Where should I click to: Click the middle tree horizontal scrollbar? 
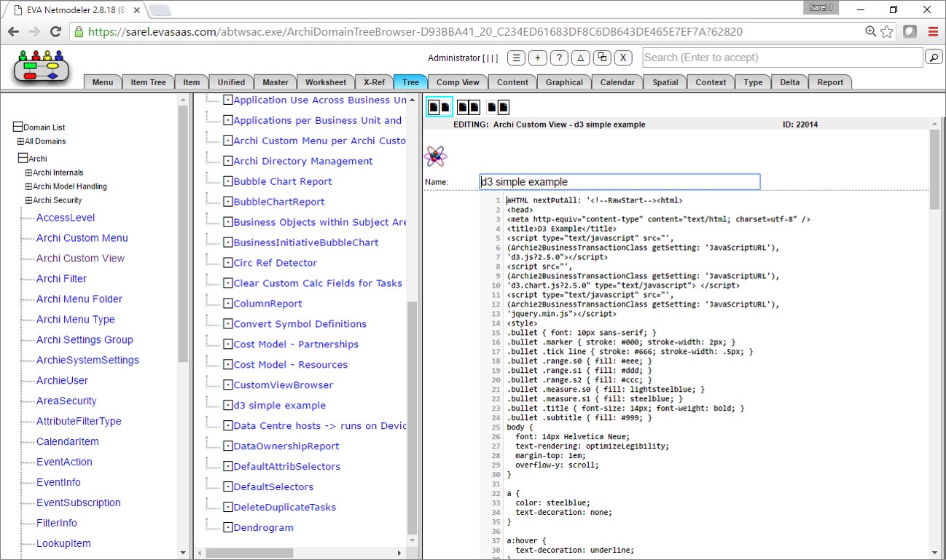250,553
